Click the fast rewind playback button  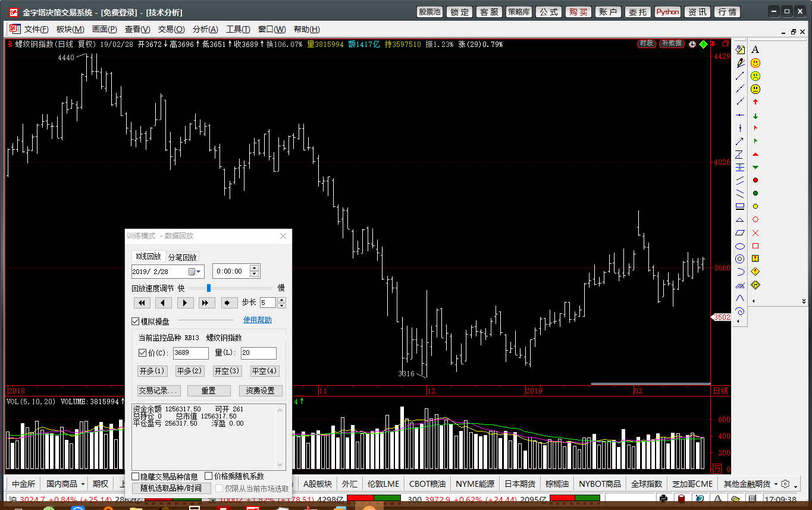[142, 303]
